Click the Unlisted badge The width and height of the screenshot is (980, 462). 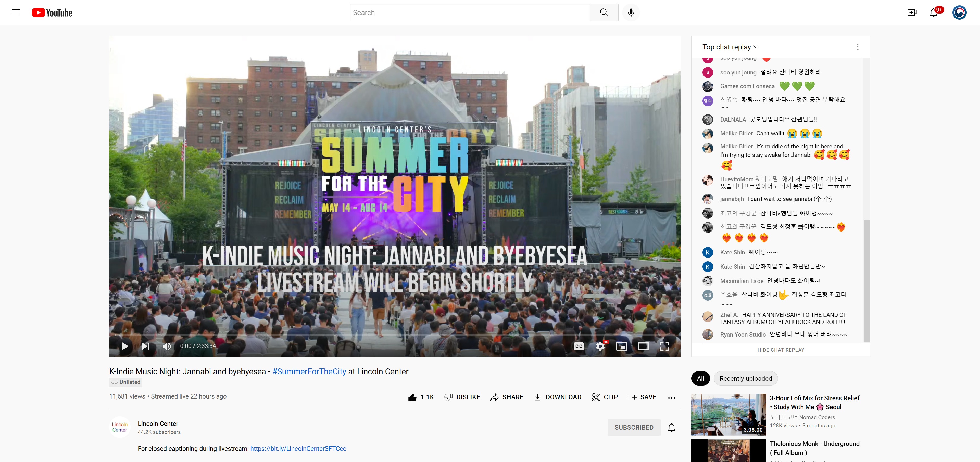coord(126,382)
